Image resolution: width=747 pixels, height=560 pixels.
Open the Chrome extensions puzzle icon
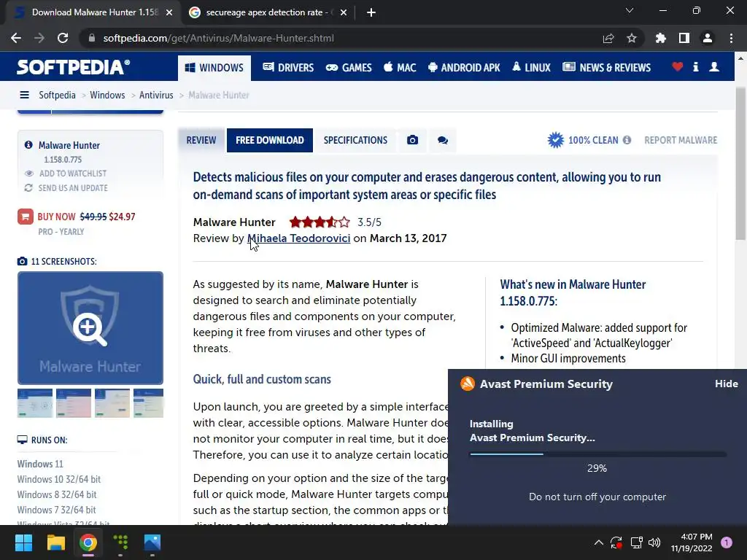tap(660, 38)
